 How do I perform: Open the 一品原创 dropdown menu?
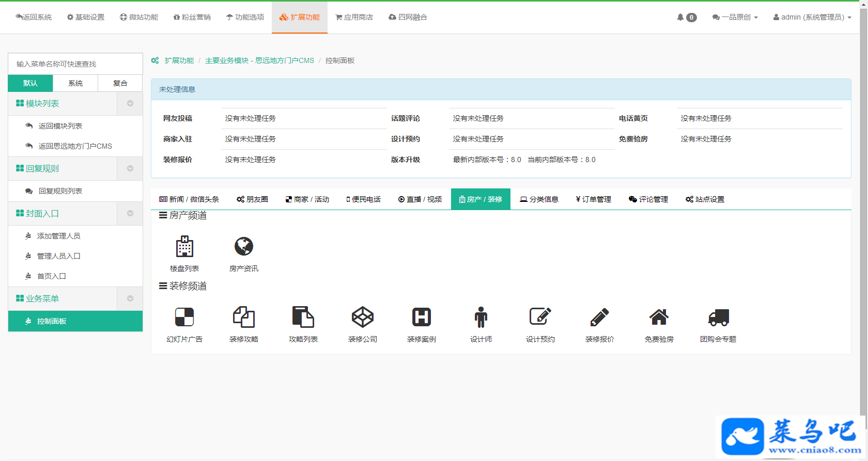(735, 17)
